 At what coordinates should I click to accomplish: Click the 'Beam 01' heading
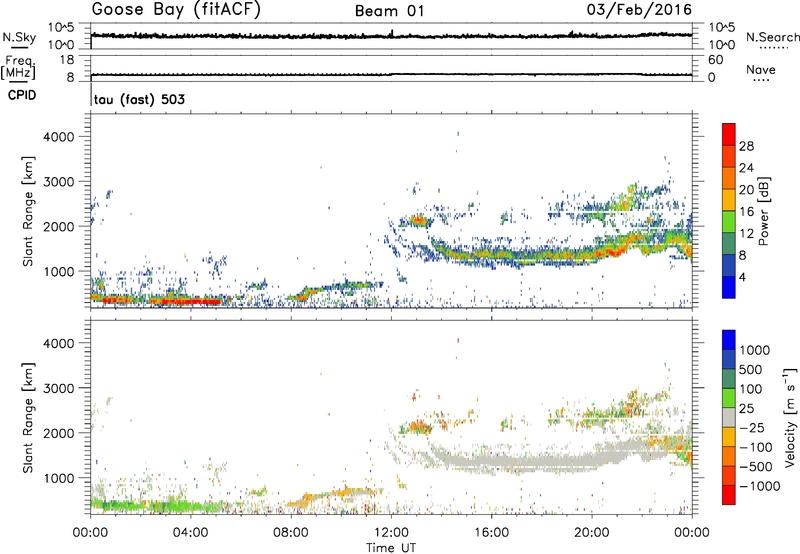coord(389,11)
